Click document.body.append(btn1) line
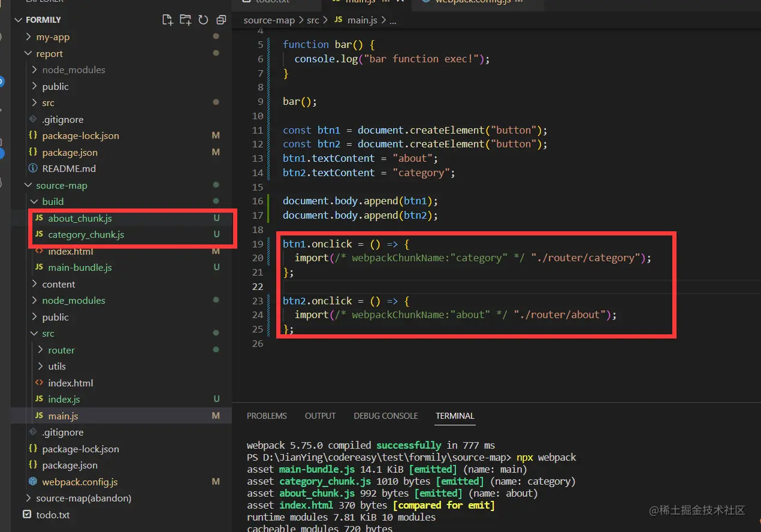The height and width of the screenshot is (532, 761). click(x=361, y=201)
